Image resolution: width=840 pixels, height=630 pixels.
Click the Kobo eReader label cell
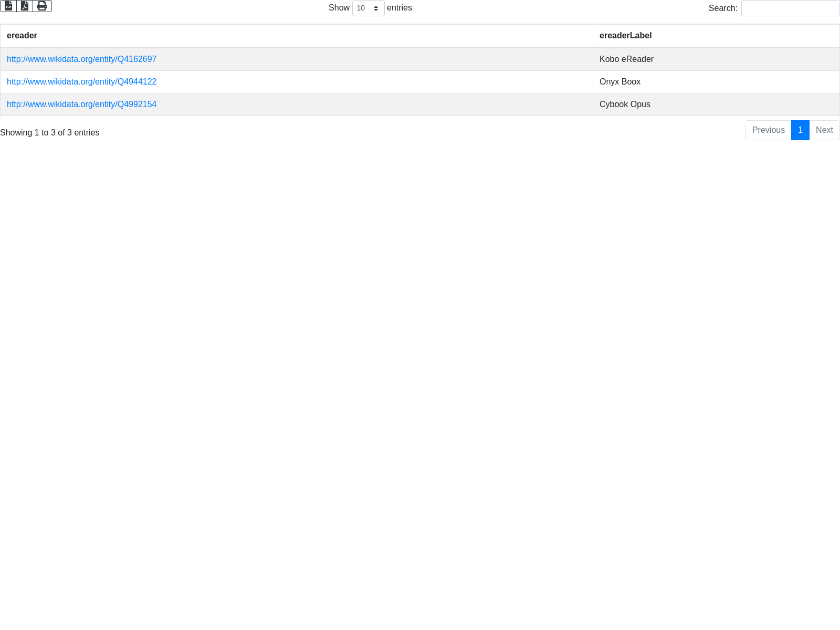click(626, 59)
